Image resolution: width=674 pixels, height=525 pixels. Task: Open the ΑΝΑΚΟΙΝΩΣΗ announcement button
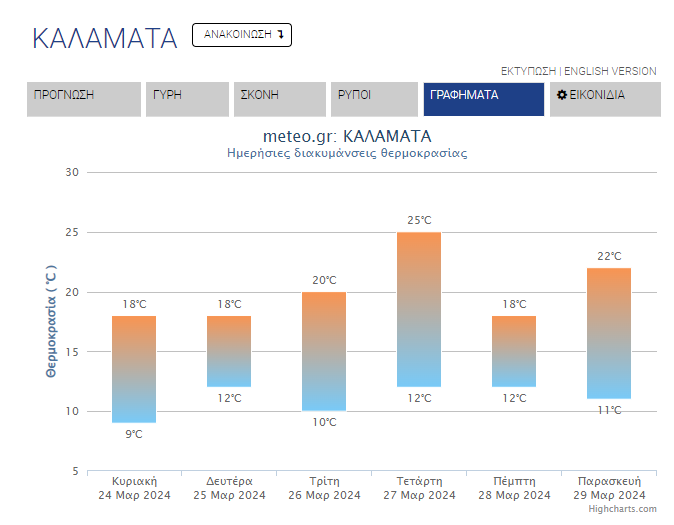242,35
